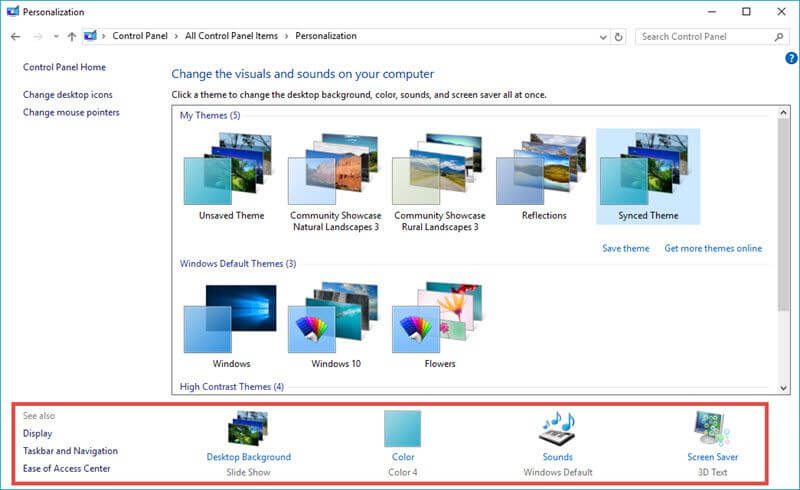The height and width of the screenshot is (490, 800).
Task: Click the 3D Text screen saver label
Action: pos(712,472)
